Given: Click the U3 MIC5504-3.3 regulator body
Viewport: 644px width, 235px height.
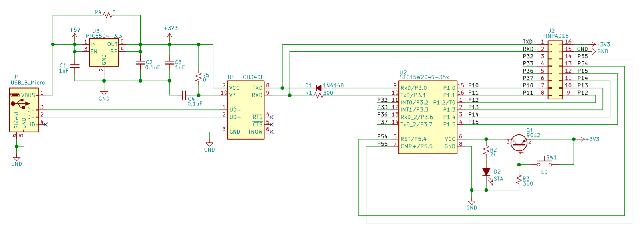Looking at the screenshot, I should 104,53.
